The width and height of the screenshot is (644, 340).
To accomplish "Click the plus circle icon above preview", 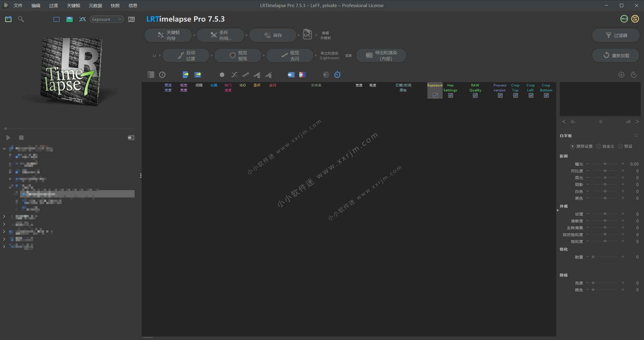I will click(621, 75).
